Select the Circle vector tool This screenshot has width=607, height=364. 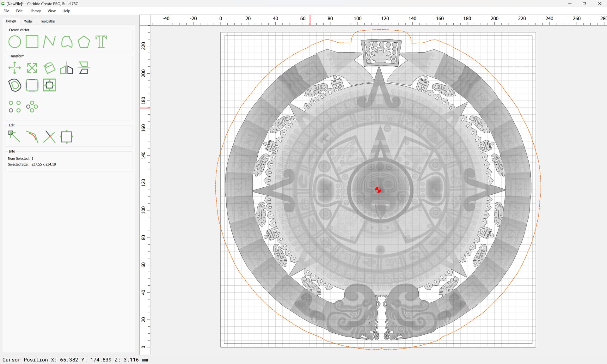[x=15, y=42]
